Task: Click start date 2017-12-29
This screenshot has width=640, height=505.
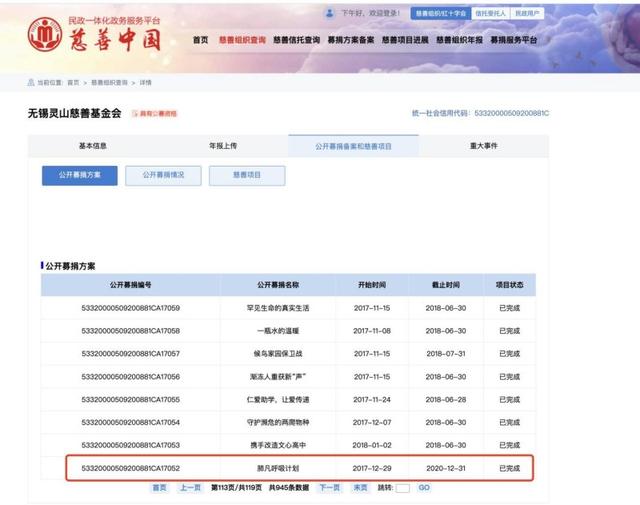Action: point(372,468)
